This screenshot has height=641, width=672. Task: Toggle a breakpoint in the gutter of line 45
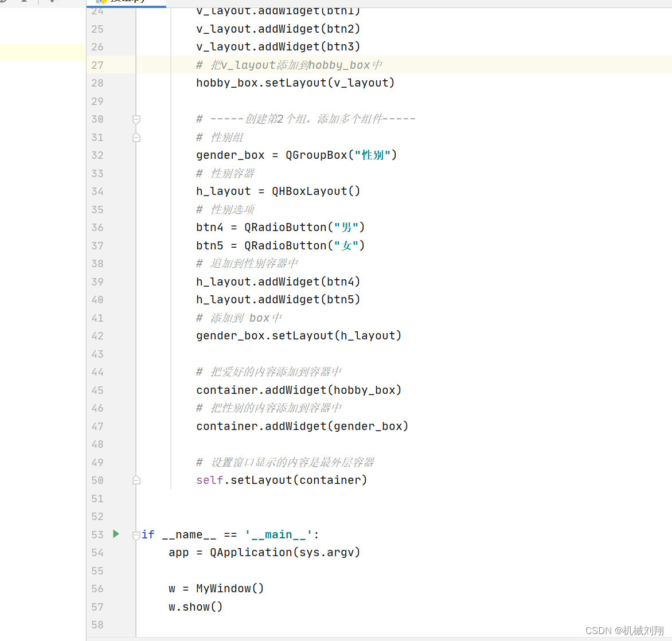122,390
